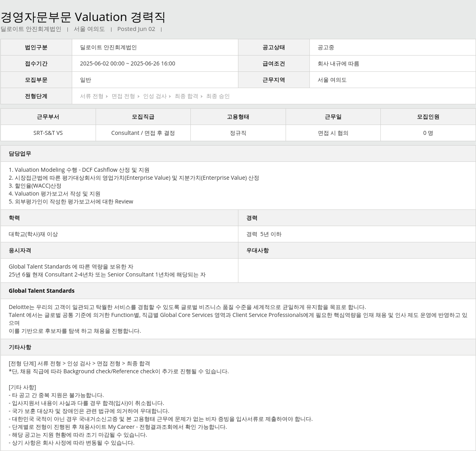Click the '경력' section heading
The width and height of the screenshot is (476, 451).
(252, 218)
